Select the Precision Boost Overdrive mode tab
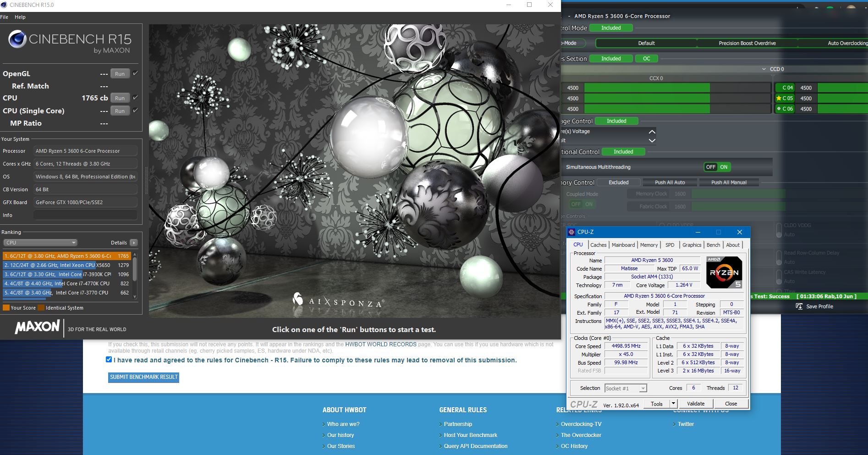 pyautogui.click(x=747, y=43)
